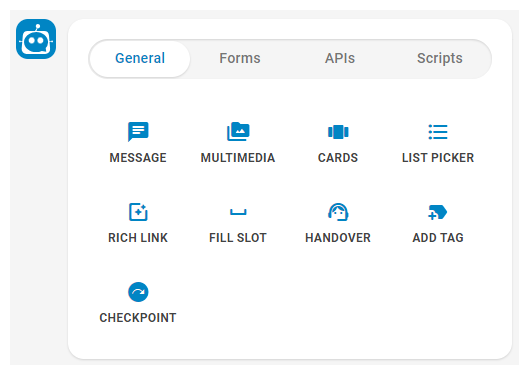This screenshot has width=530, height=377.
Task: Click the blue bot avatar icon
Action: tap(36, 39)
